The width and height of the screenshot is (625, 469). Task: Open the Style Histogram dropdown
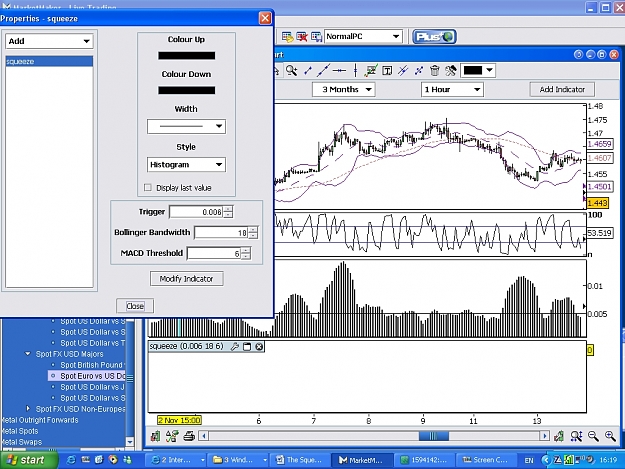(x=186, y=165)
